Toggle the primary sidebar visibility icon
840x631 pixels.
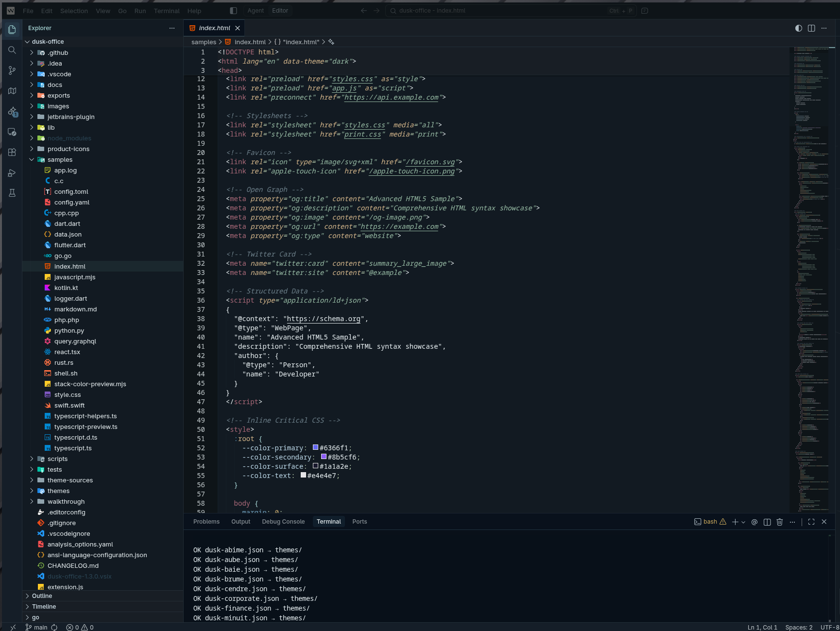[x=233, y=11]
